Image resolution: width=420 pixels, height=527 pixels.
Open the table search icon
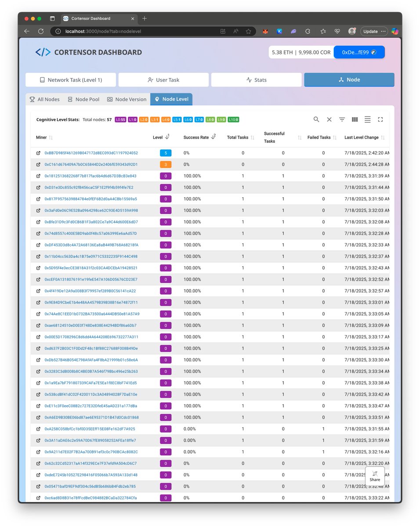tap(316, 119)
